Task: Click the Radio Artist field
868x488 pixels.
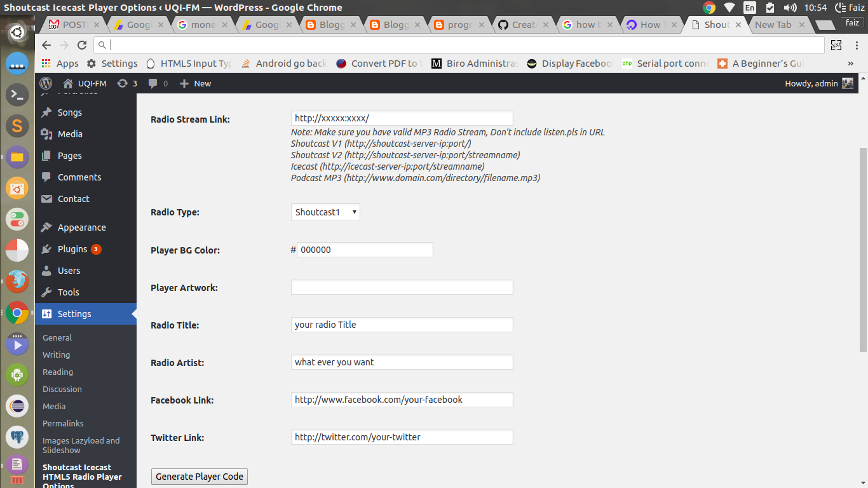Action: (x=402, y=362)
